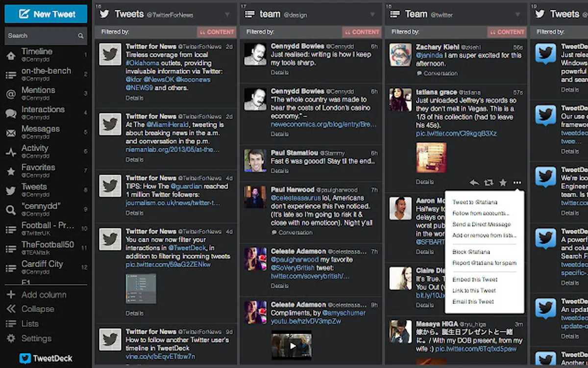588x368 pixels.
Task: Toggle the CONTENT filter on TwitterForNews column
Action: pos(217,32)
